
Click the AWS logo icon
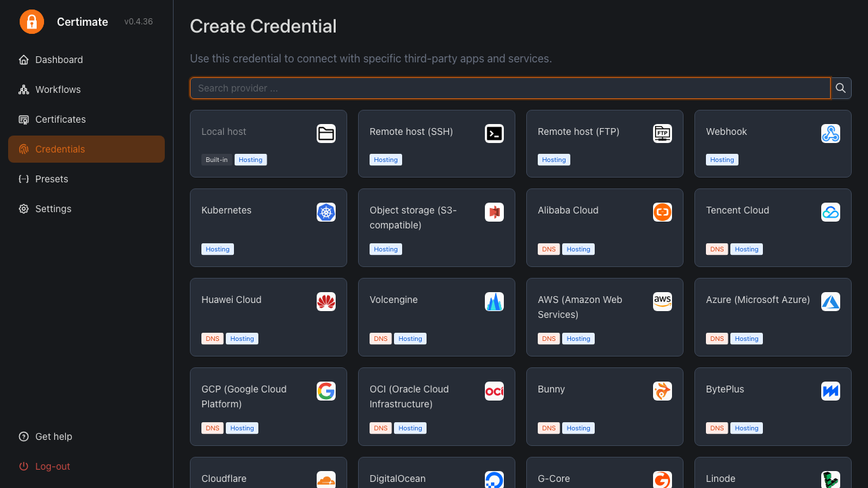coord(663,302)
